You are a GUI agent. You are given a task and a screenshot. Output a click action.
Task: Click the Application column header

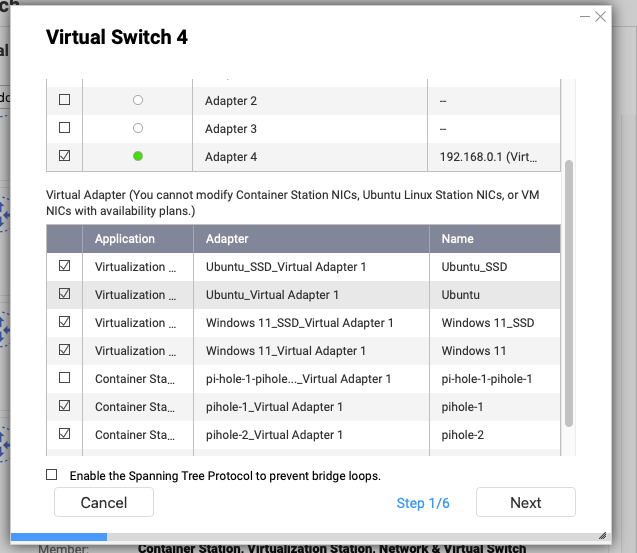[x=125, y=239]
